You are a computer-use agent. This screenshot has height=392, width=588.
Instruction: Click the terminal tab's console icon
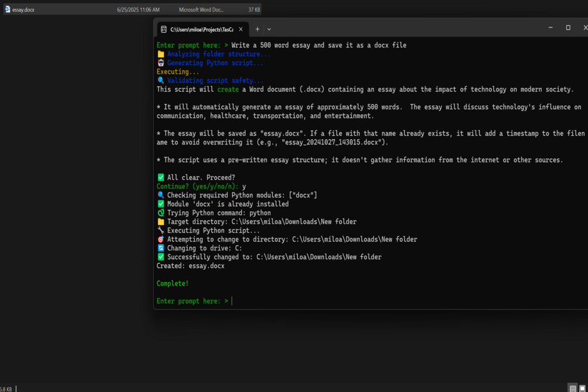tap(163, 29)
